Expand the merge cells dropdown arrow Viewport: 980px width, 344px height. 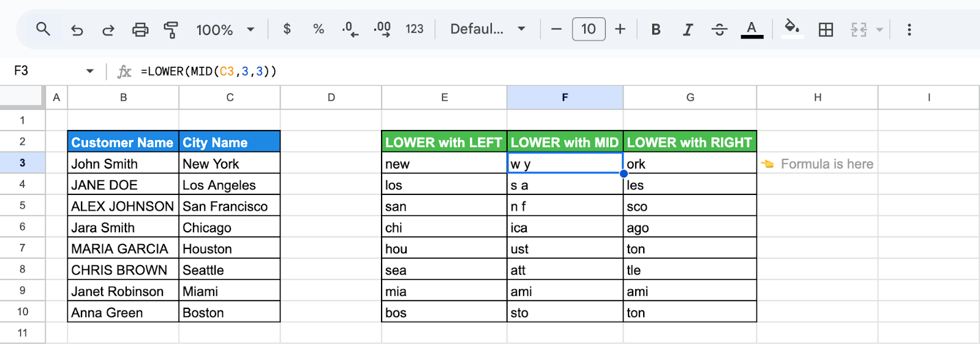click(880, 29)
